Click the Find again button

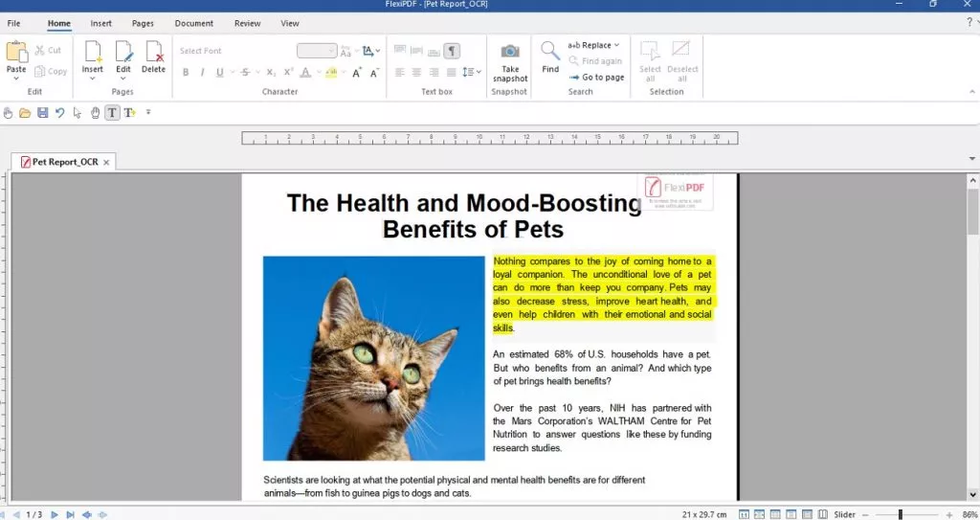pyautogui.click(x=595, y=61)
